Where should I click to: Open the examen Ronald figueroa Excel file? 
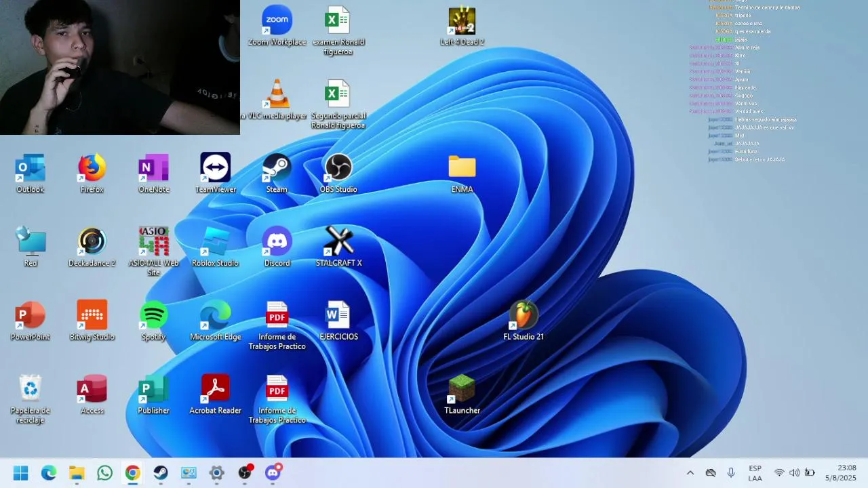click(338, 30)
